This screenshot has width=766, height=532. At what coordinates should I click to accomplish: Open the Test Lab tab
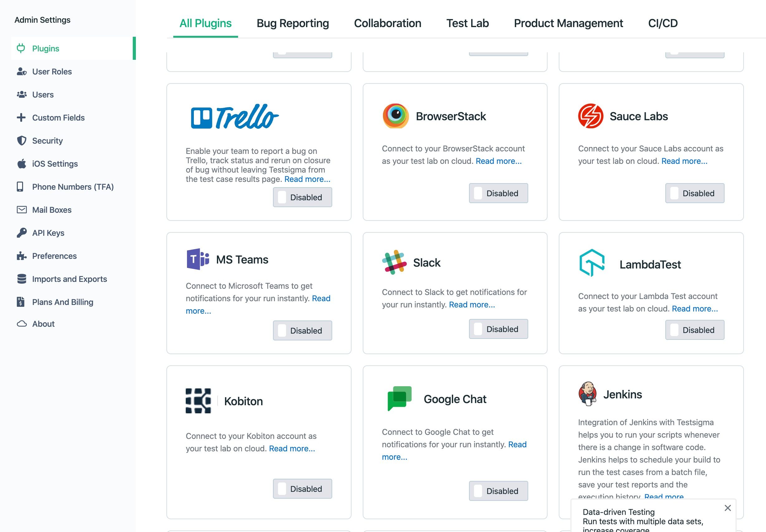(467, 23)
